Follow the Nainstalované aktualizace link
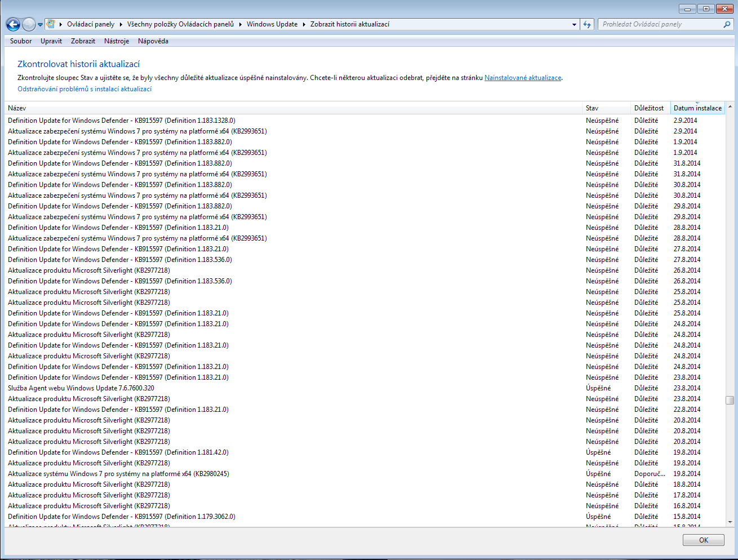Screen dimensions: 738x560 [523, 78]
